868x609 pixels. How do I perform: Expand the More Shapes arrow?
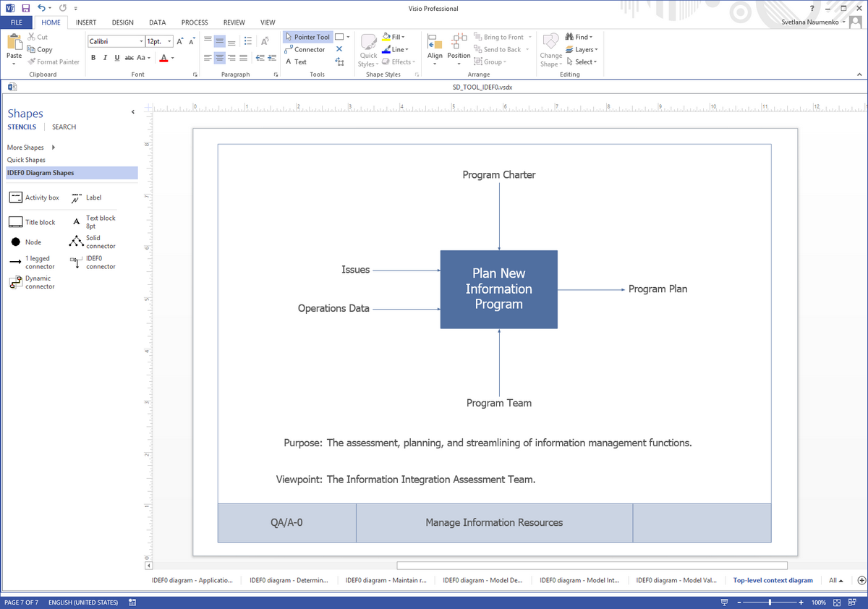pos(53,148)
